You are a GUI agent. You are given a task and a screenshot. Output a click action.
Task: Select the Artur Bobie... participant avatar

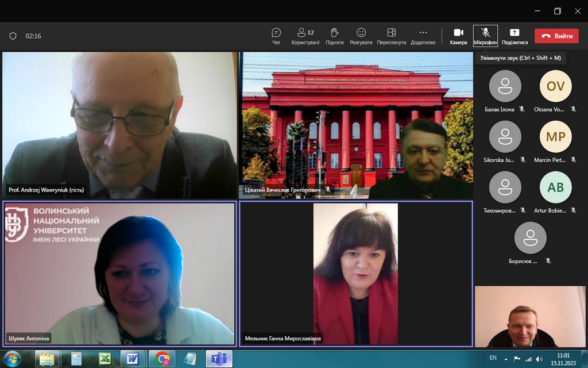click(x=555, y=187)
